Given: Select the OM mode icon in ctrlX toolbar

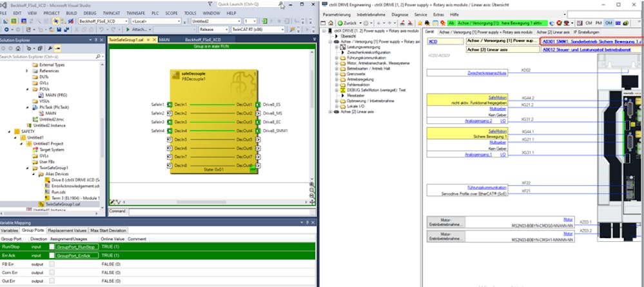Looking at the screenshot, I should pyautogui.click(x=609, y=23).
